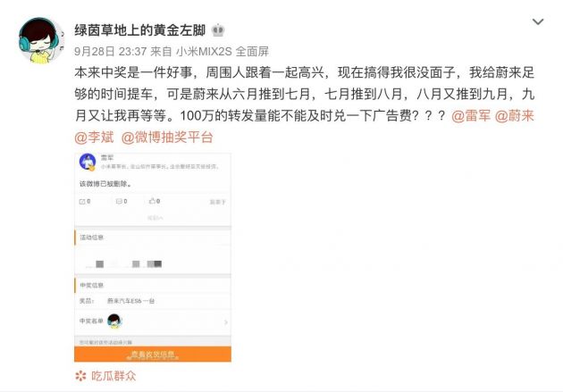Viewport: 563px width, 392px height.
Task: Open the @雷军 mention
Action: point(471,116)
